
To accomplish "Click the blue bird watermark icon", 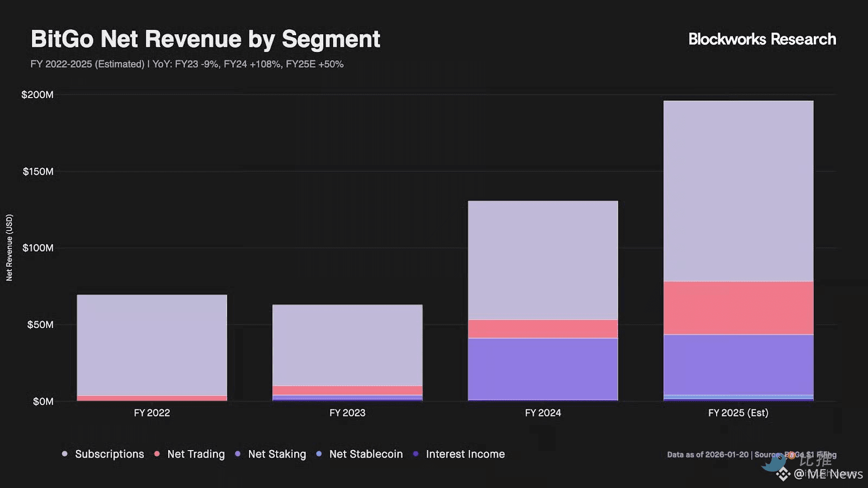I will (x=774, y=464).
